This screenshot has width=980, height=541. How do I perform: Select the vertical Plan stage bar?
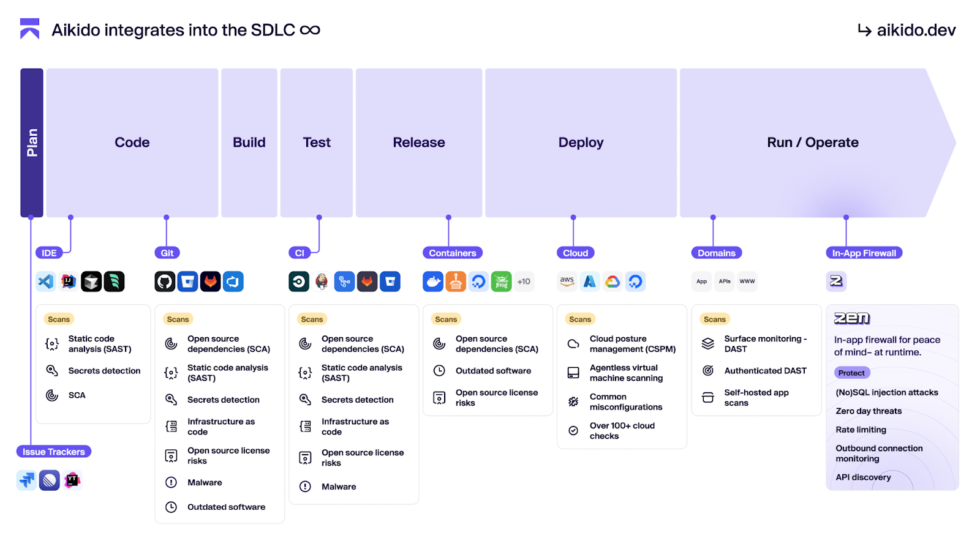(x=32, y=143)
